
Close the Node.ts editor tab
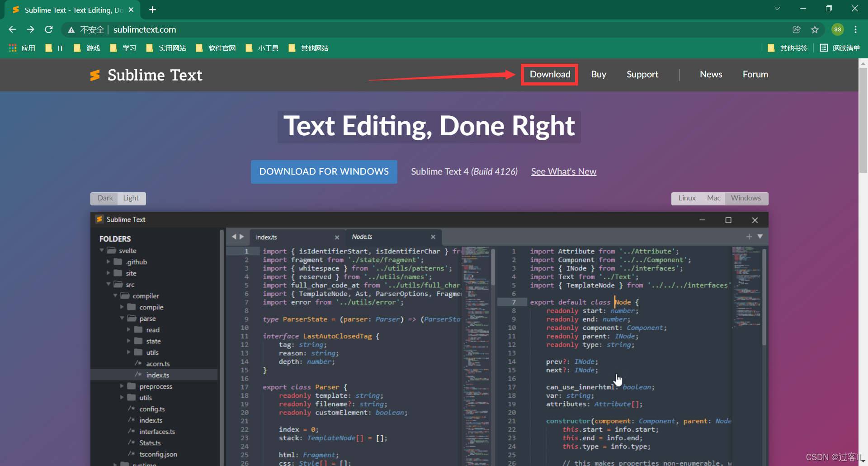pyautogui.click(x=433, y=237)
